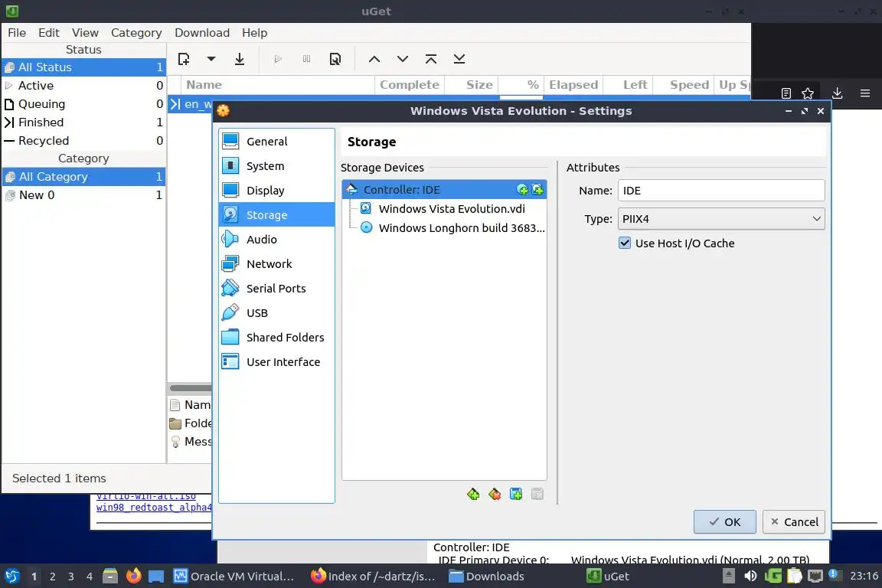Image resolution: width=882 pixels, height=588 pixels.
Task: Open browser reader view icon
Action: tap(786, 93)
